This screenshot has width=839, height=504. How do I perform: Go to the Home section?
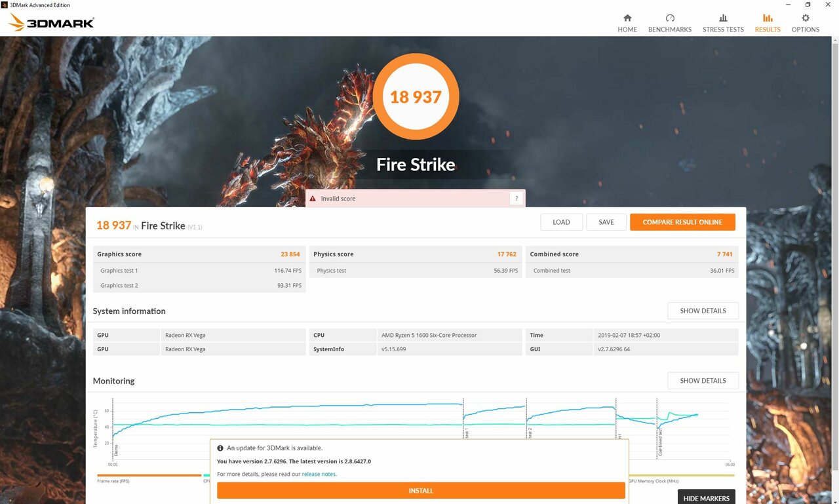[627, 24]
